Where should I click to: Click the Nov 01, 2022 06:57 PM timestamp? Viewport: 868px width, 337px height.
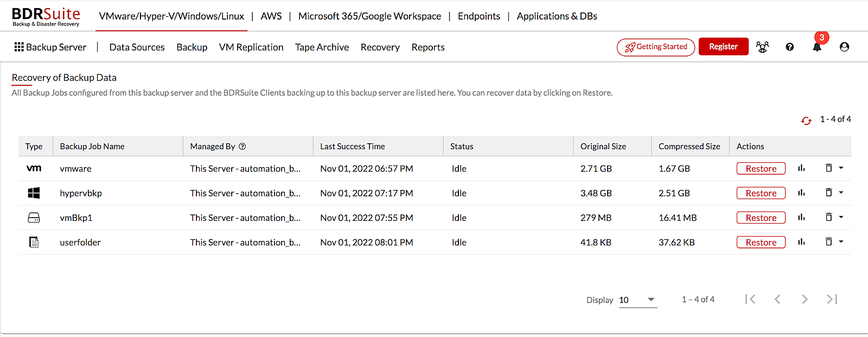click(x=367, y=168)
